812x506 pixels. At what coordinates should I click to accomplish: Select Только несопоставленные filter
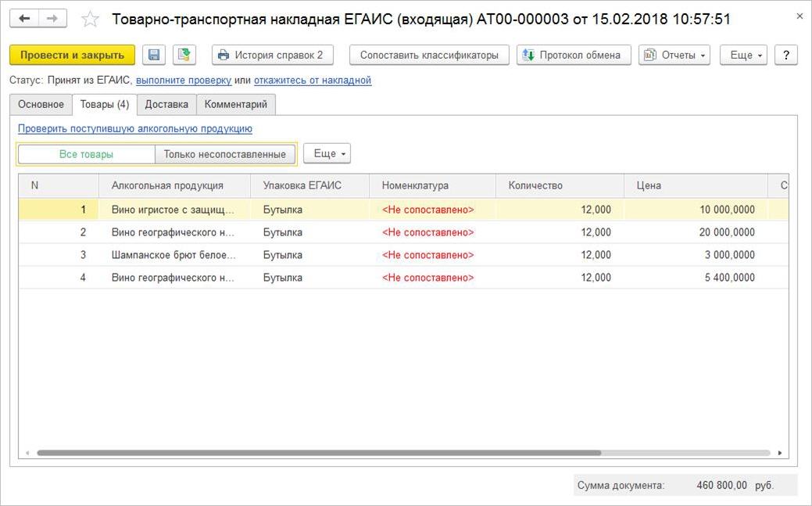pyautogui.click(x=225, y=154)
